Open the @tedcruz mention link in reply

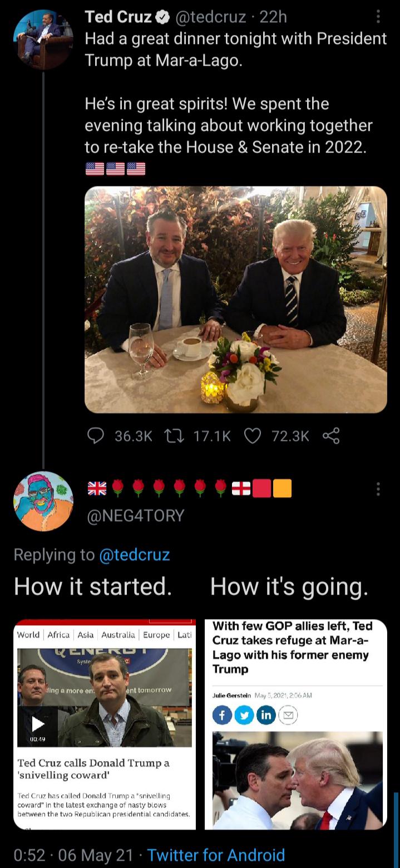[x=134, y=555]
